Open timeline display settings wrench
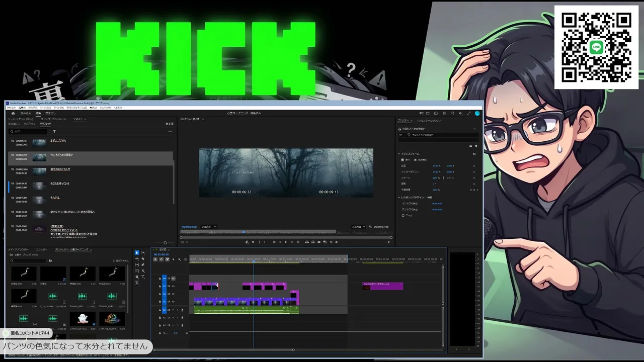644x362 pixels. (x=180, y=259)
